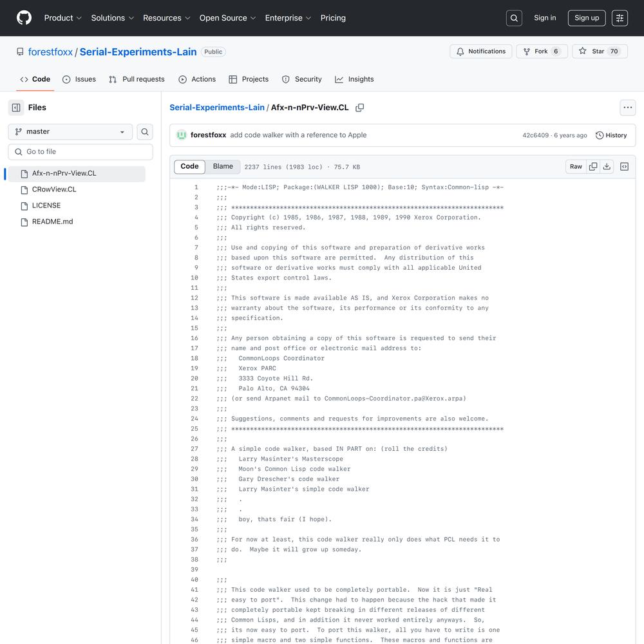Open Serial-Experiments-Lain repository title link

point(138,52)
